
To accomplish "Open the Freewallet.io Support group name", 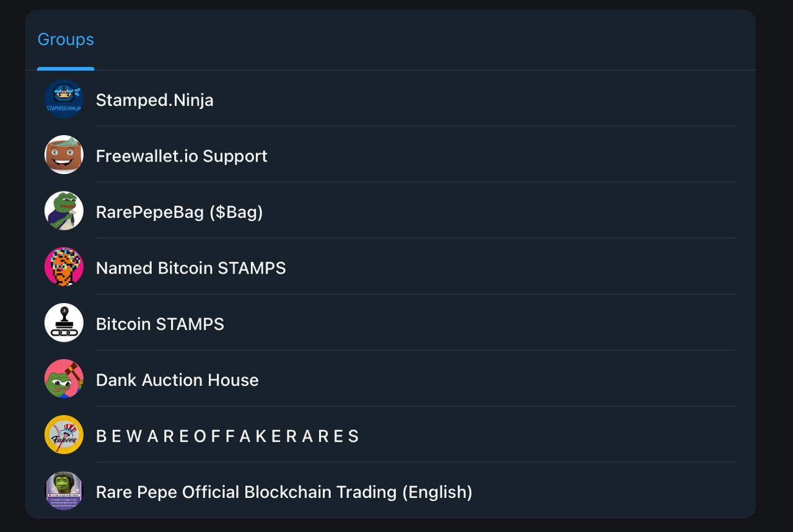I will click(182, 155).
